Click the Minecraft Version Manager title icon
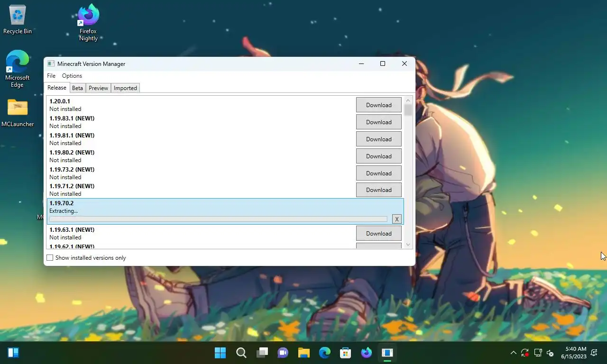The width and height of the screenshot is (607, 364). [51, 64]
